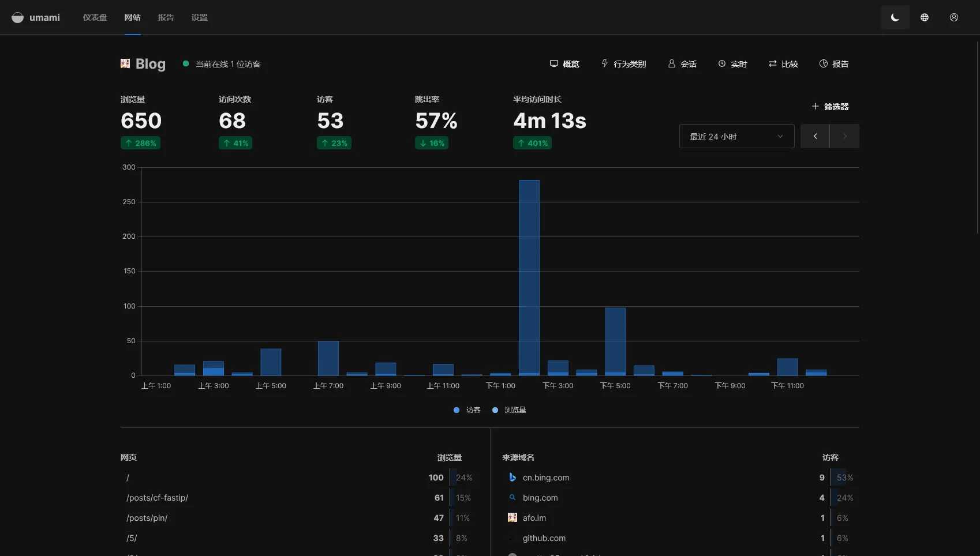This screenshot has width=980, height=556.
Task: Open the 仪表盘 dashboard menu
Action: tap(95, 17)
